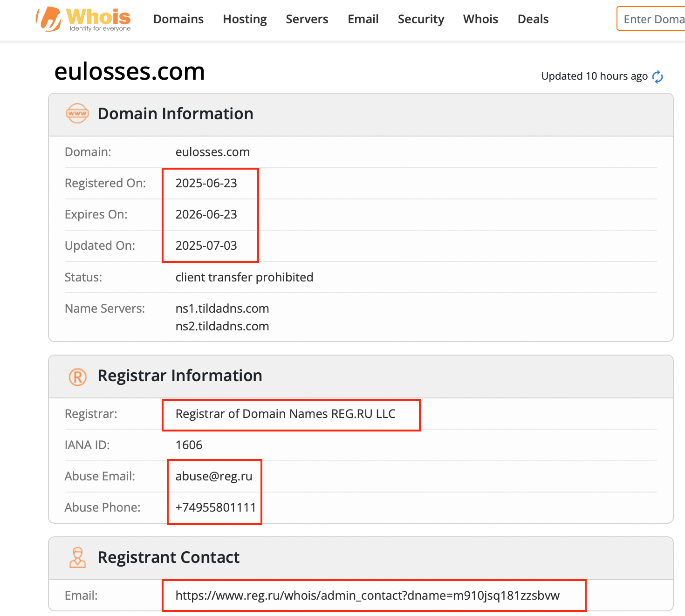Open the Hosting menu
This screenshot has width=685, height=616.
coord(245,19)
